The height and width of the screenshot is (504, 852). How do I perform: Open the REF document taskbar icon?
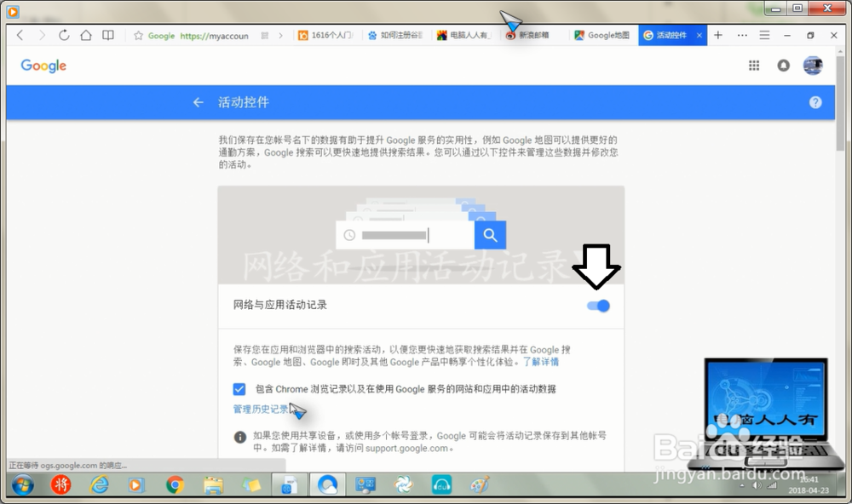[289, 485]
